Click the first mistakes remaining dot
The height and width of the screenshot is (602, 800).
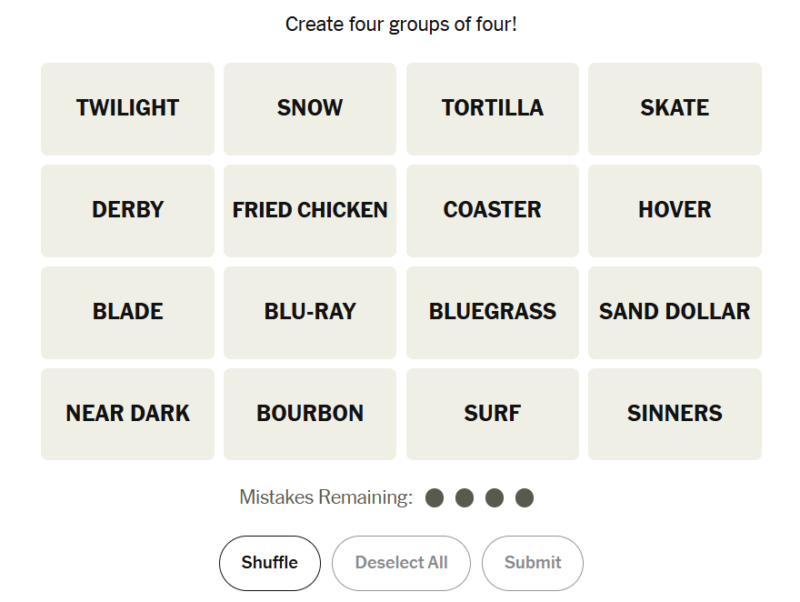tap(434, 497)
